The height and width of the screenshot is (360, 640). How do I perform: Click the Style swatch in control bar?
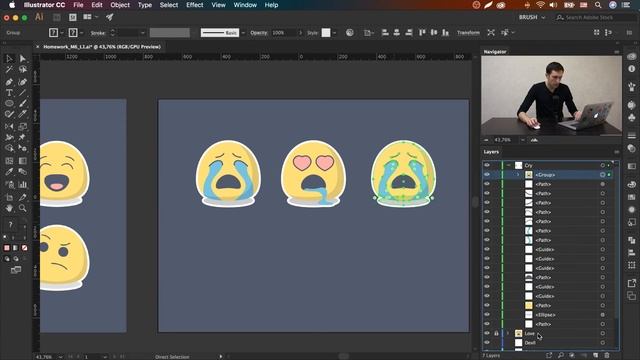tap(326, 33)
